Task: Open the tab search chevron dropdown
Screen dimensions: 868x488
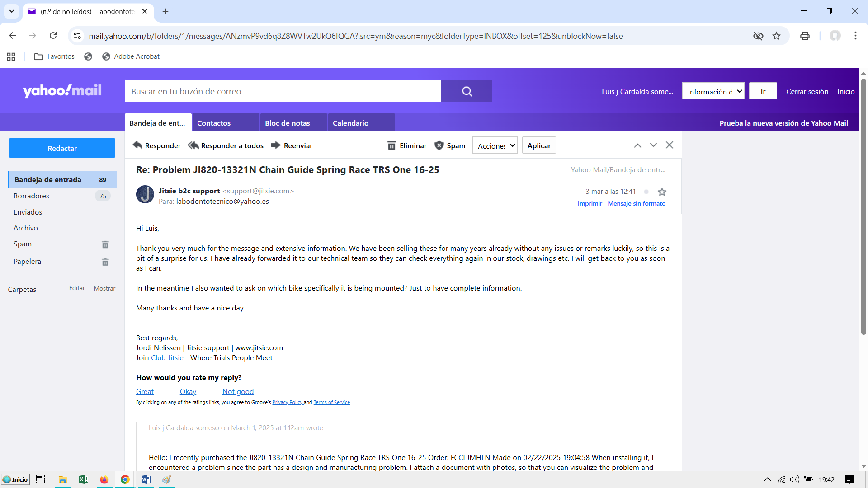Action: tap(12, 11)
